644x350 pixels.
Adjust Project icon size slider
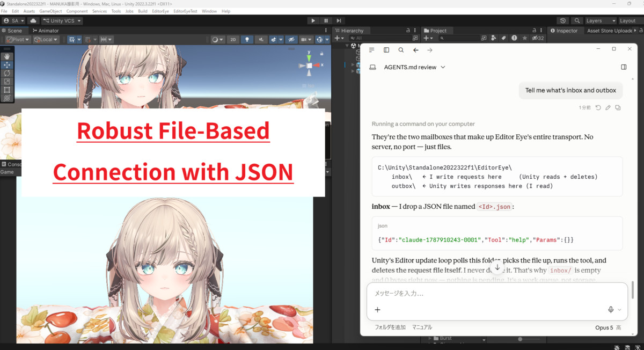point(529,339)
